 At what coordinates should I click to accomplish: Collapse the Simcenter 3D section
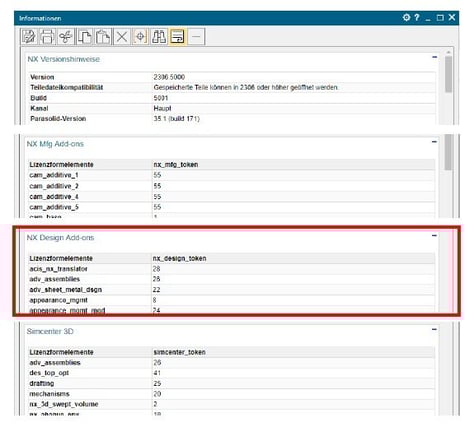[x=434, y=329]
